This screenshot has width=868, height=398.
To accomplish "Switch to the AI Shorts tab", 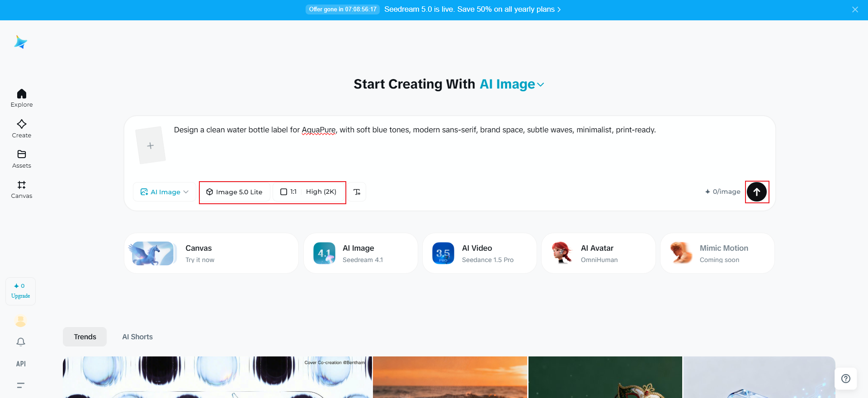I will [137, 337].
